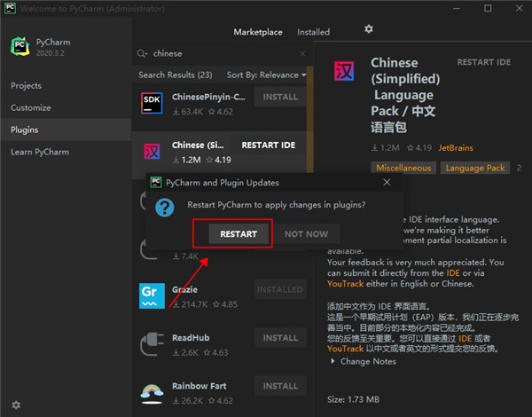Select the Rainbow Fart plugin icon

(152, 393)
